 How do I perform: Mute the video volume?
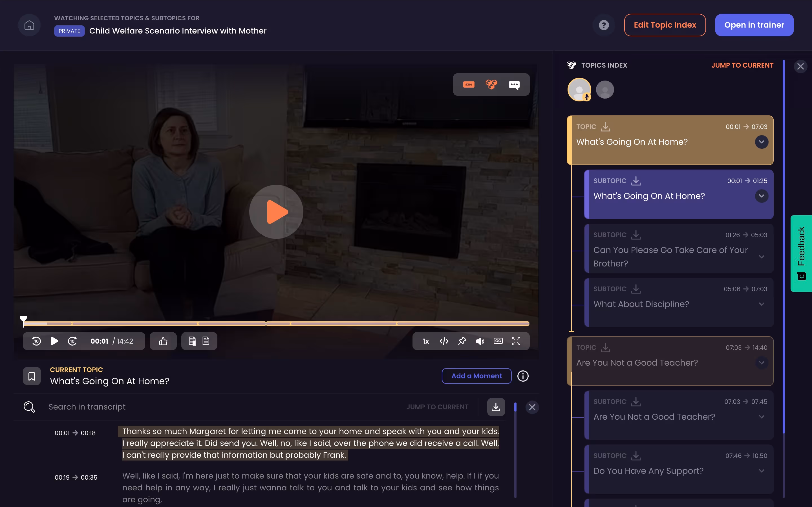[x=480, y=341]
